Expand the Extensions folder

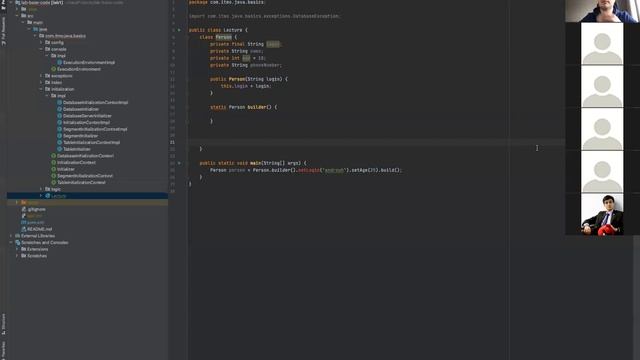coord(17,249)
